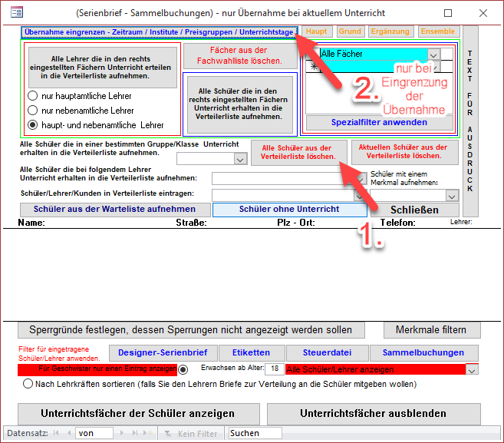Go to next record in navigation bar

click(121, 433)
